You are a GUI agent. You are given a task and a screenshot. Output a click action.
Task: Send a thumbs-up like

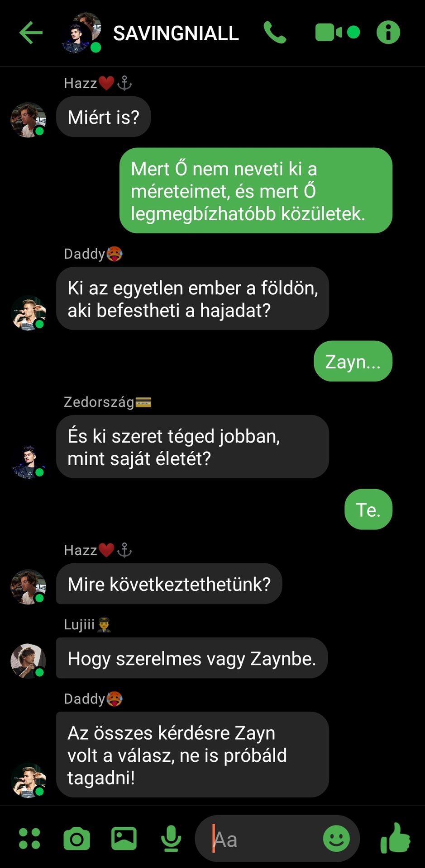click(395, 838)
